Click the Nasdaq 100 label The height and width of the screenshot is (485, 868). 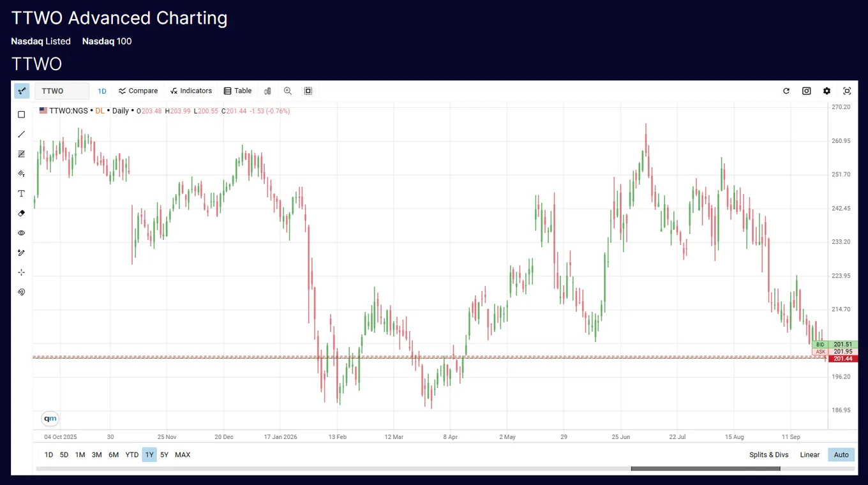click(107, 41)
